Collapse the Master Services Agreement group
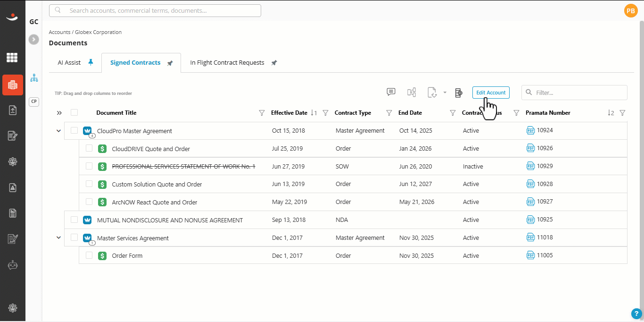Screen dimensions: 644x322 click(58, 237)
